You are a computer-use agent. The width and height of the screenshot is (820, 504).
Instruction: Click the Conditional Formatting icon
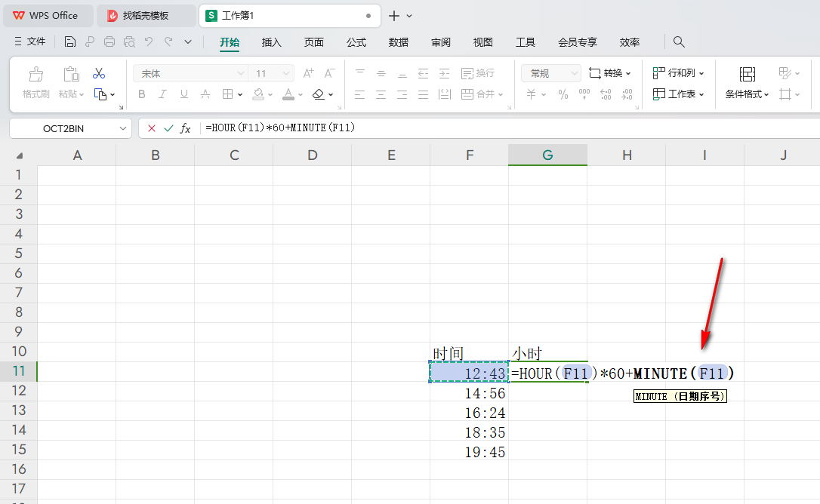pos(747,75)
